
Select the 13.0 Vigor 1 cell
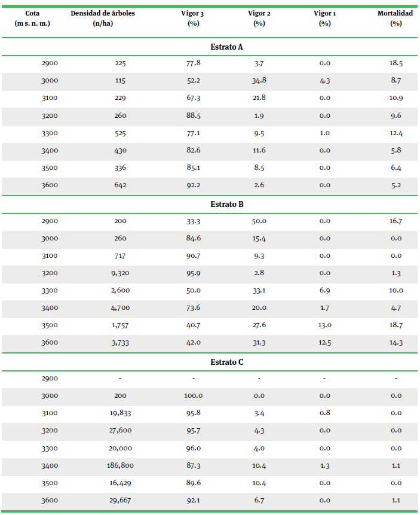point(324,326)
